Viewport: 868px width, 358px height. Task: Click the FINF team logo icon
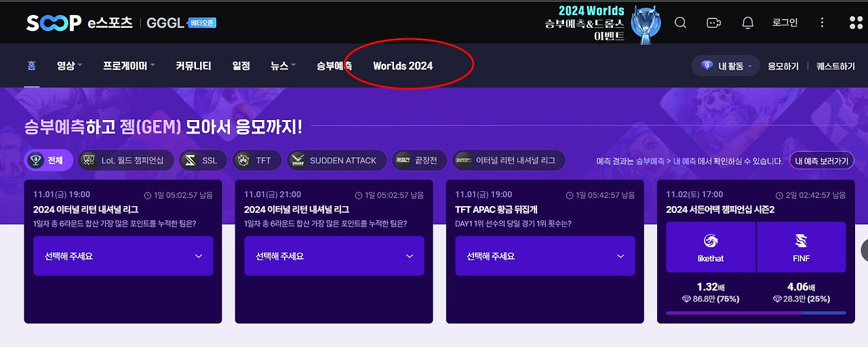click(801, 240)
